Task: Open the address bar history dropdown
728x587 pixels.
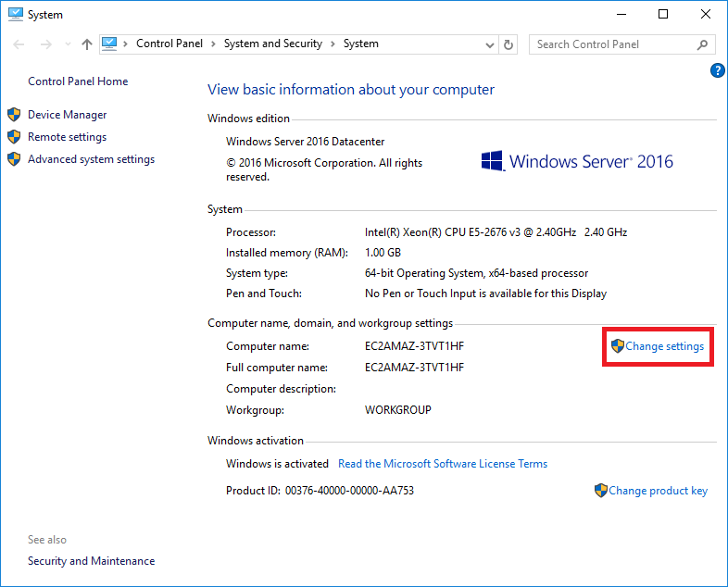Action: pyautogui.click(x=489, y=45)
